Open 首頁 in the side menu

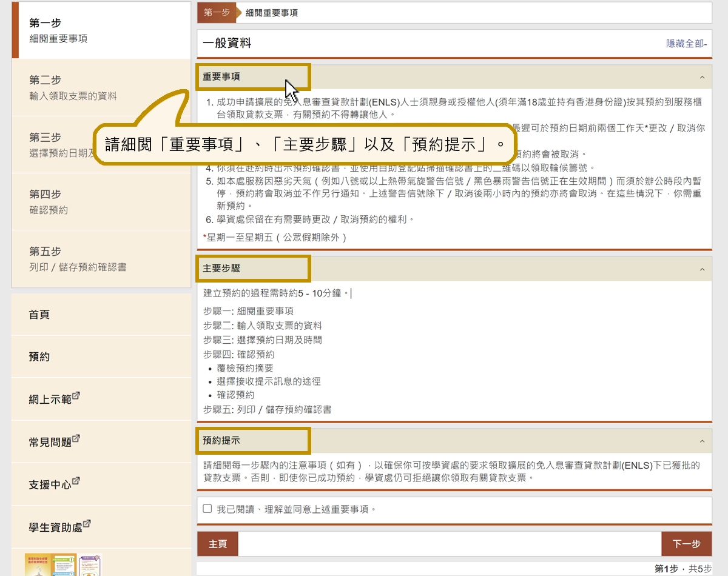click(39, 315)
